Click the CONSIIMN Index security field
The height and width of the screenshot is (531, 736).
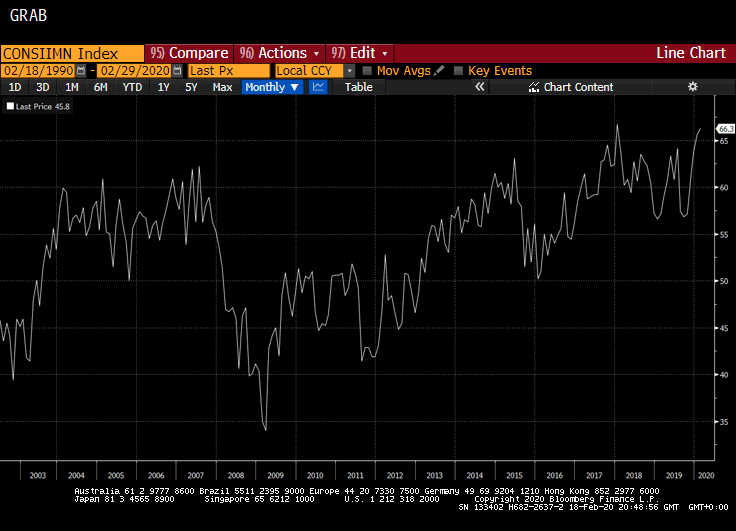coord(72,54)
